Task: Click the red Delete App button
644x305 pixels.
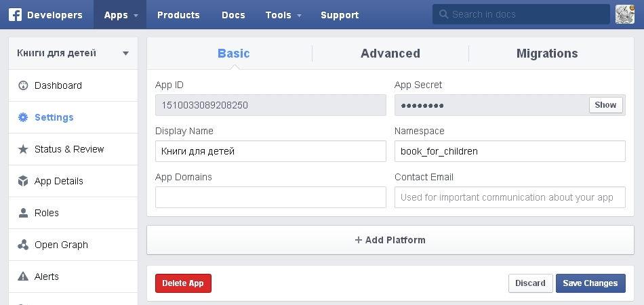Action: point(183,283)
